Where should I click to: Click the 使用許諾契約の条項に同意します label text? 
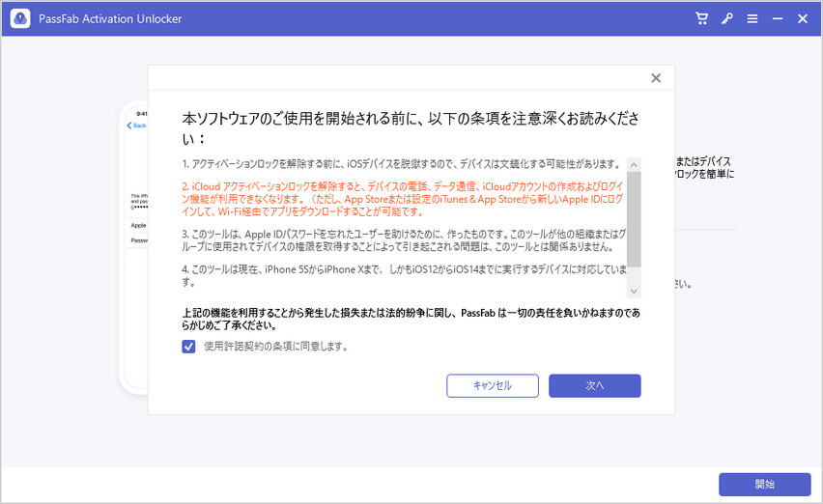(275, 346)
